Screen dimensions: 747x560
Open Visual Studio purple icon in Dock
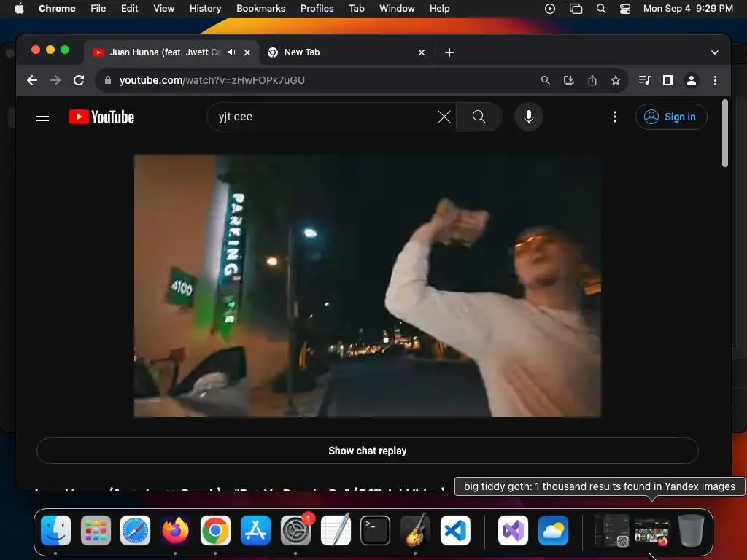coord(513,530)
